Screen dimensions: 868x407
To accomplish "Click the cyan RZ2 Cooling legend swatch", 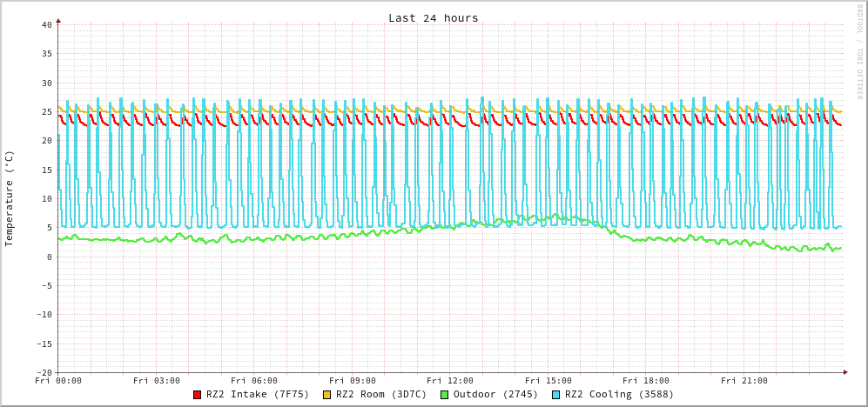I will pos(556,395).
